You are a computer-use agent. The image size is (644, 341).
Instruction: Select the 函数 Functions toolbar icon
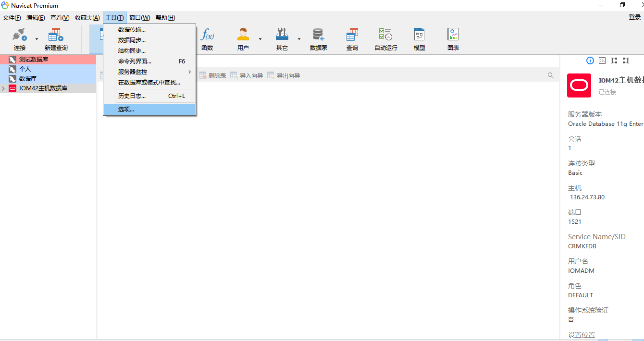(x=207, y=38)
